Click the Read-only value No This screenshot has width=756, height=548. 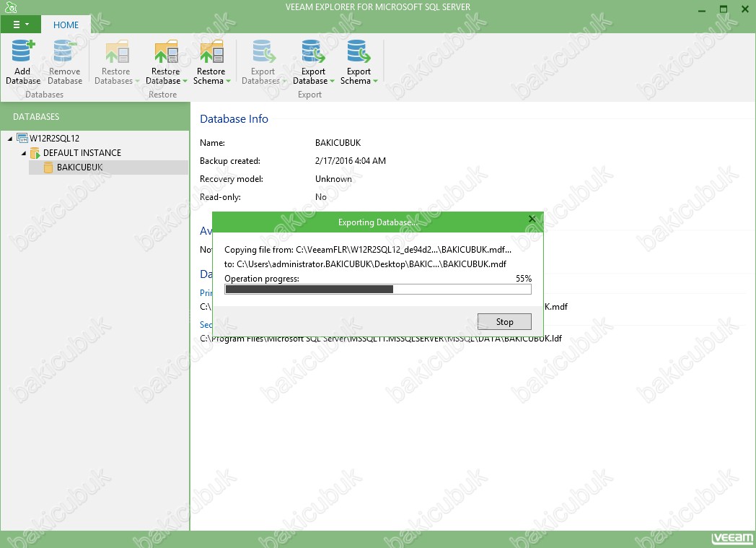321,197
